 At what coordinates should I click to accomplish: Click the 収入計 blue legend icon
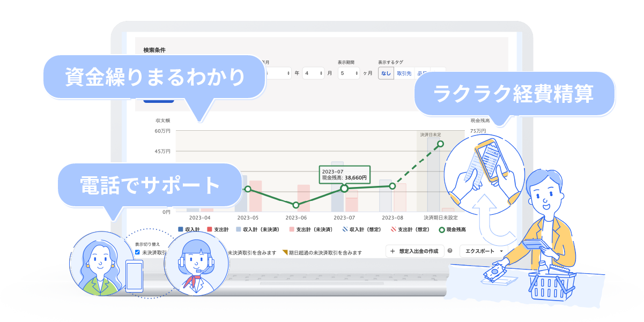pyautogui.click(x=181, y=229)
